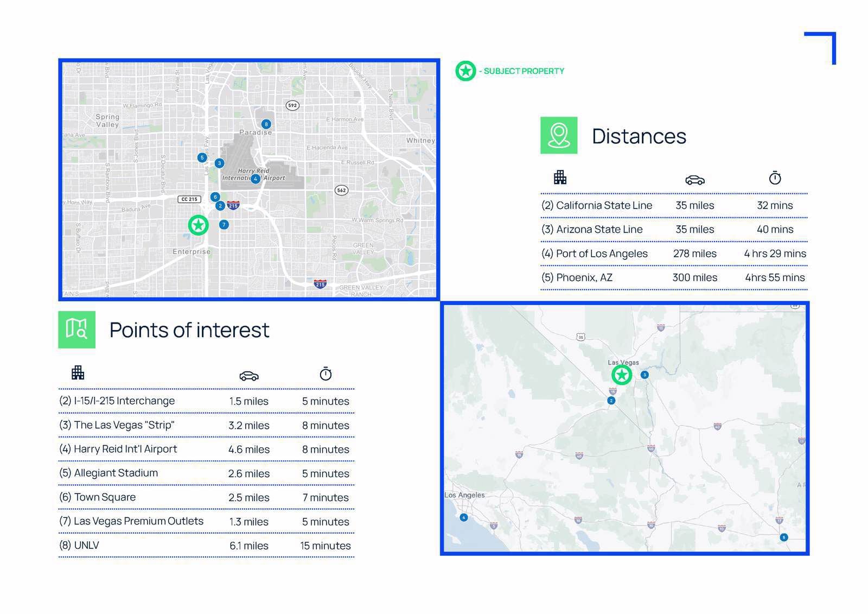
Task: Click the subject property star in legend
Action: 465,71
